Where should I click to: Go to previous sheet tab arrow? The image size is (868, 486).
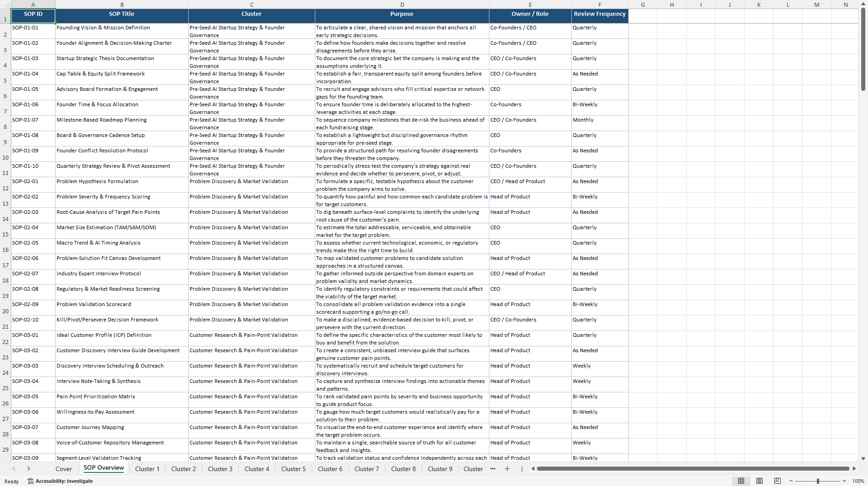pos(14,469)
